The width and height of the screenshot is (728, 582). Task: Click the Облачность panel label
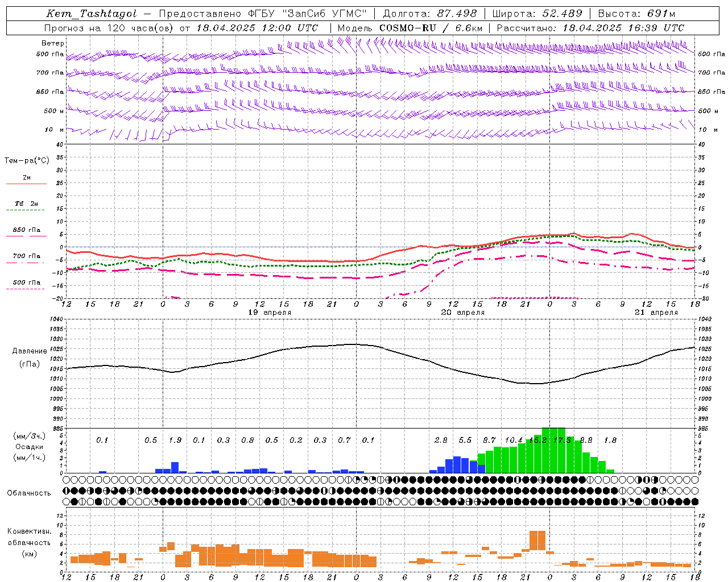pyautogui.click(x=29, y=493)
